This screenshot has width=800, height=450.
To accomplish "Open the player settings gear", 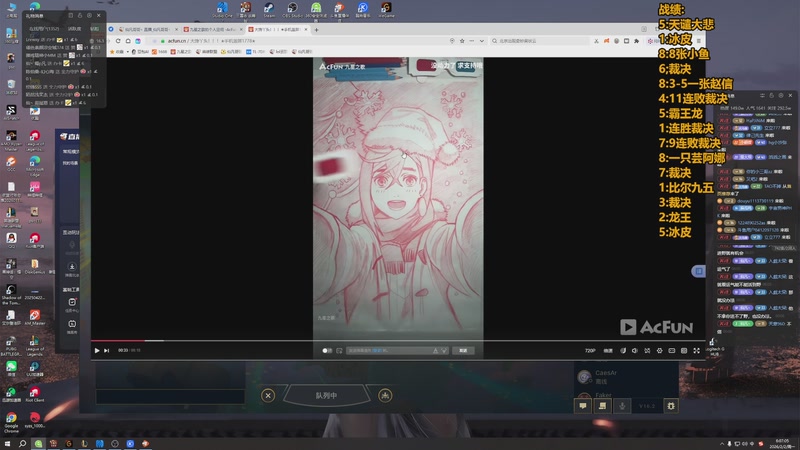I will click(660, 351).
